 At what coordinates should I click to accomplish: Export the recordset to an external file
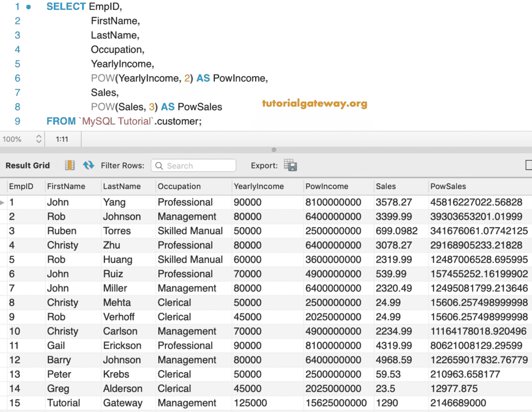coord(290,165)
